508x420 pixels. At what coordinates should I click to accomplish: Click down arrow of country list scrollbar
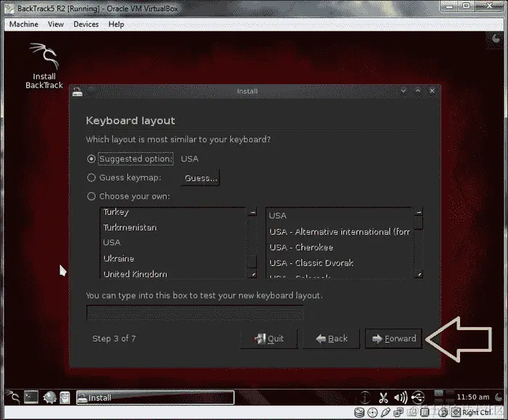(252, 274)
